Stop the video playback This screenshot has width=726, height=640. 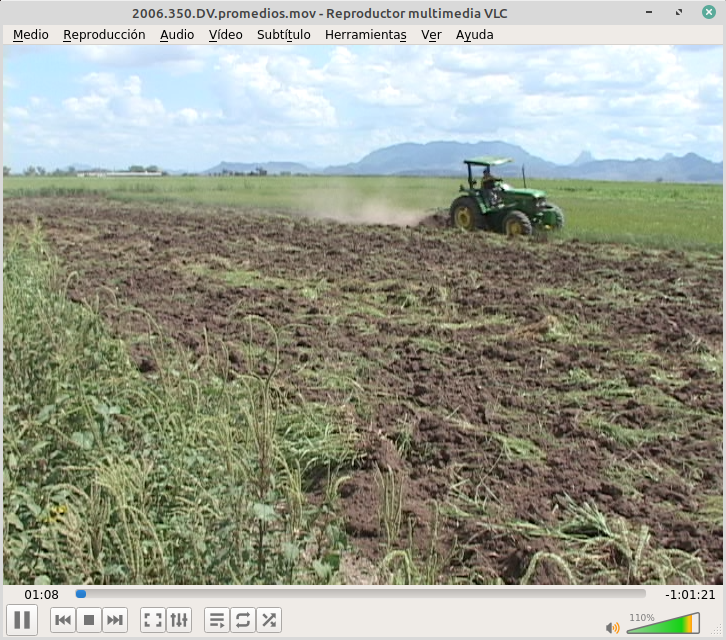[x=89, y=621]
